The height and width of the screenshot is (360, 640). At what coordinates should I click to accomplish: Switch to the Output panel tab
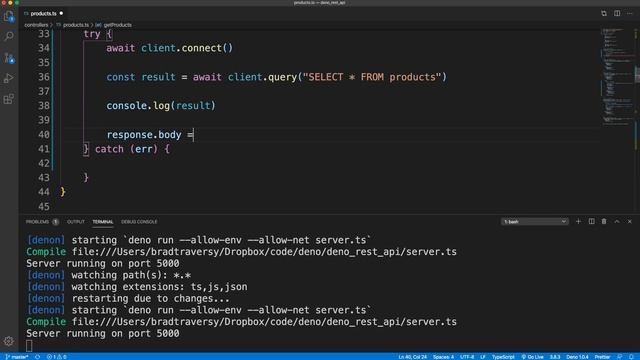click(76, 222)
